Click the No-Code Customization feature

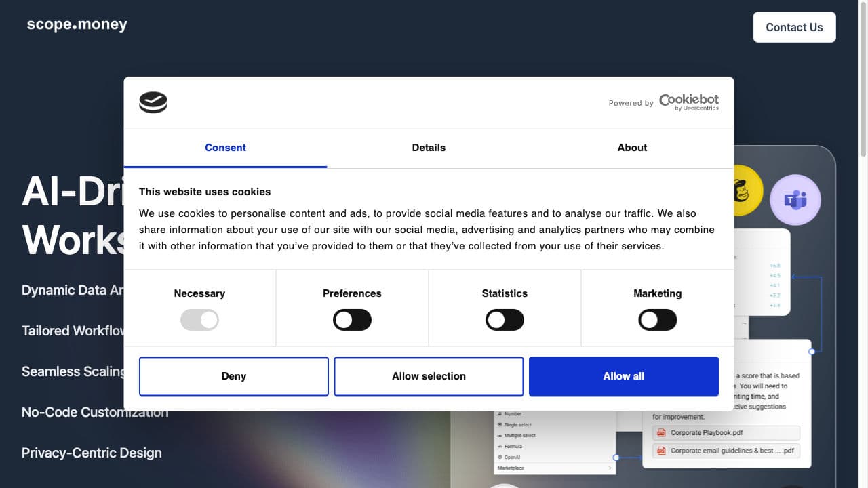(95, 412)
